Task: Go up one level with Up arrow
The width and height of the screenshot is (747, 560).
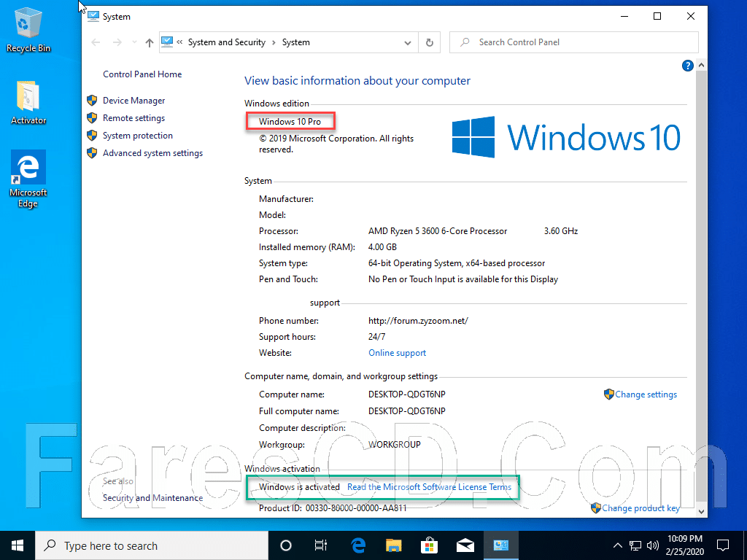Action: (150, 42)
